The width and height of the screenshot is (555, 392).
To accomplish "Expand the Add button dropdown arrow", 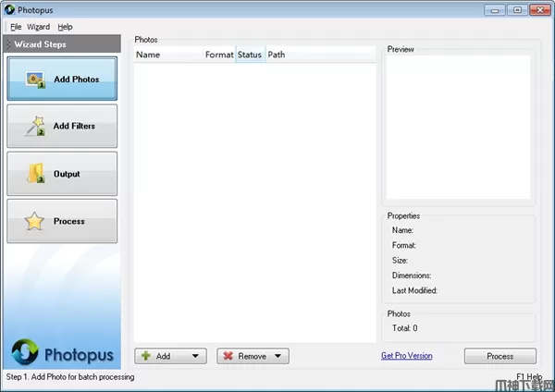I will tap(195, 356).
